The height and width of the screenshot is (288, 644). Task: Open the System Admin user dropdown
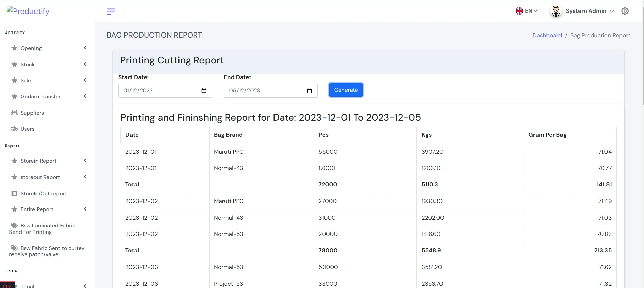[x=590, y=11]
